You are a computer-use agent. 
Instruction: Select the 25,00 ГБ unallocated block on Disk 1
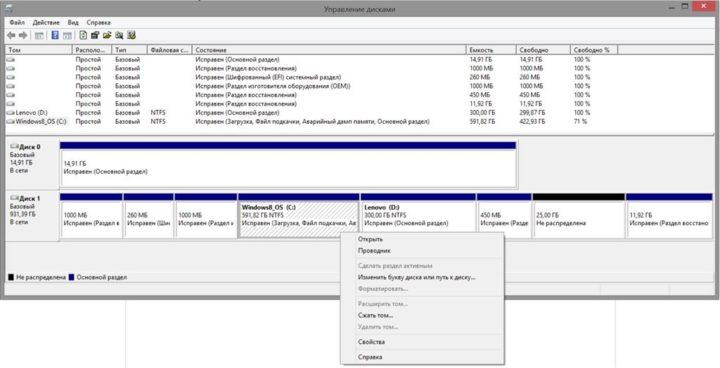pos(579,216)
